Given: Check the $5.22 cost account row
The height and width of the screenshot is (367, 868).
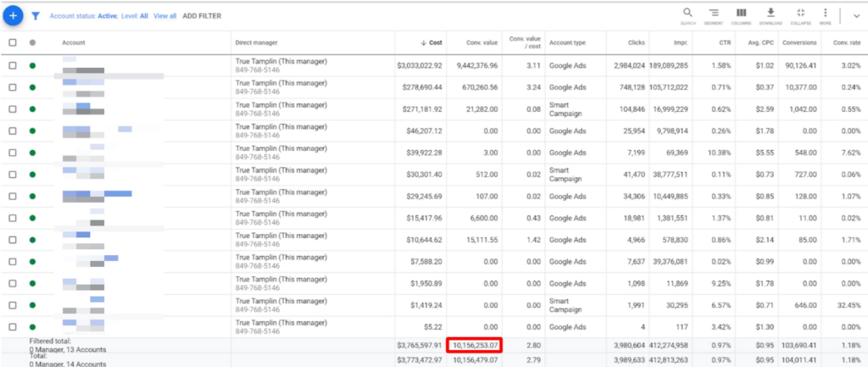Looking at the screenshot, I should (x=13, y=327).
